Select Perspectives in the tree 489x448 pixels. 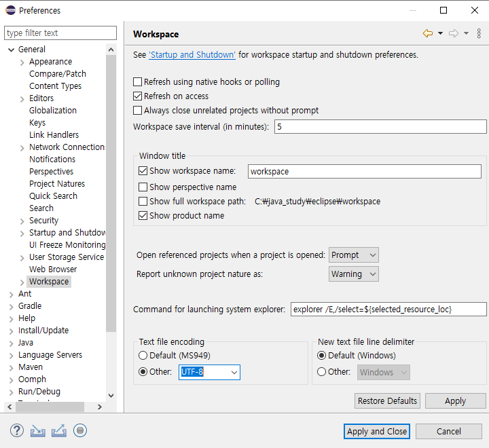point(51,172)
